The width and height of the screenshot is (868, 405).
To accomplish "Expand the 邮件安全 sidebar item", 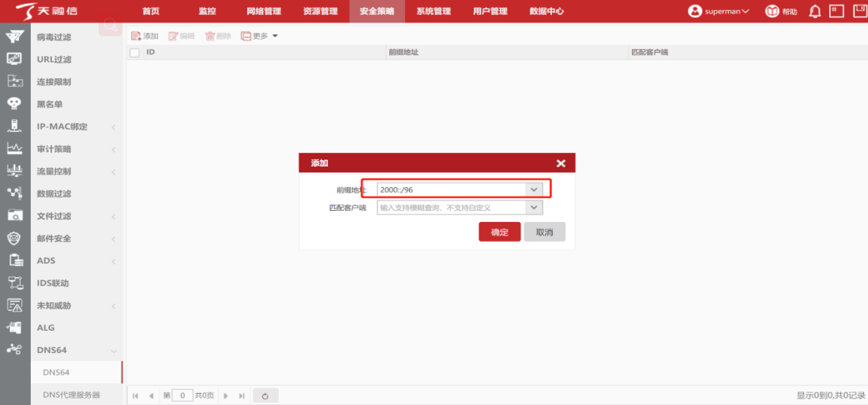I will click(113, 239).
